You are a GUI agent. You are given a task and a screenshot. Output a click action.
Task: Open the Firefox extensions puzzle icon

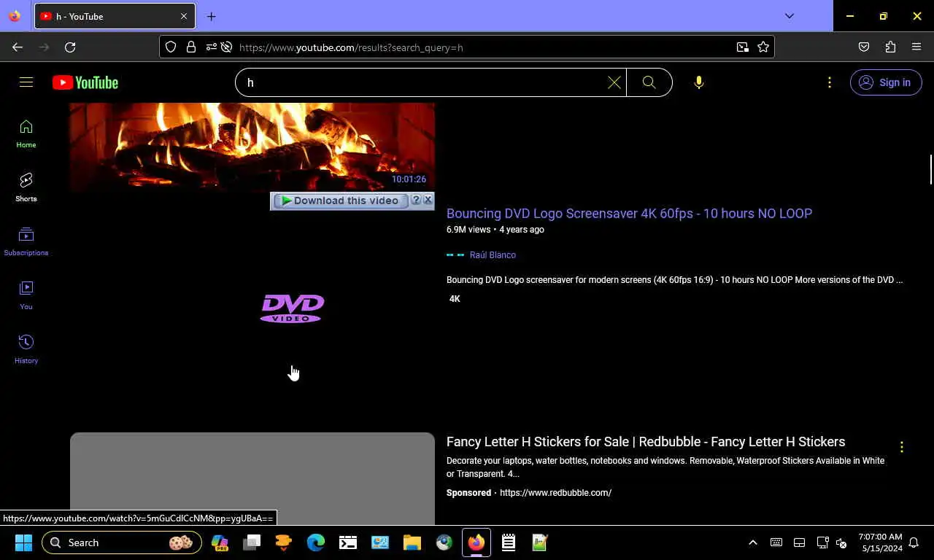pos(890,47)
